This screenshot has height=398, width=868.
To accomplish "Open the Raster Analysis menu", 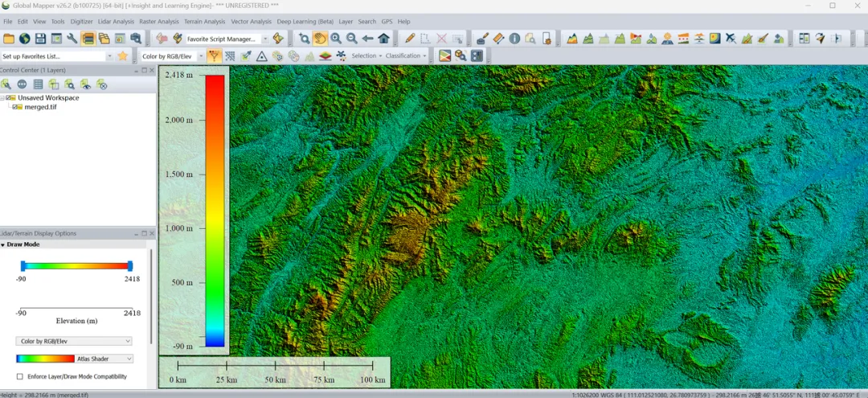I will tap(159, 22).
